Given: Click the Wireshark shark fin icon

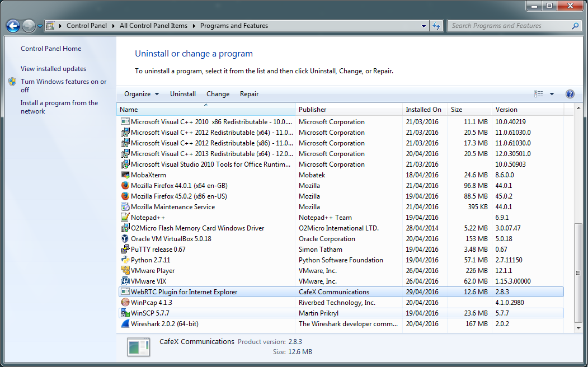Looking at the screenshot, I should point(125,323).
